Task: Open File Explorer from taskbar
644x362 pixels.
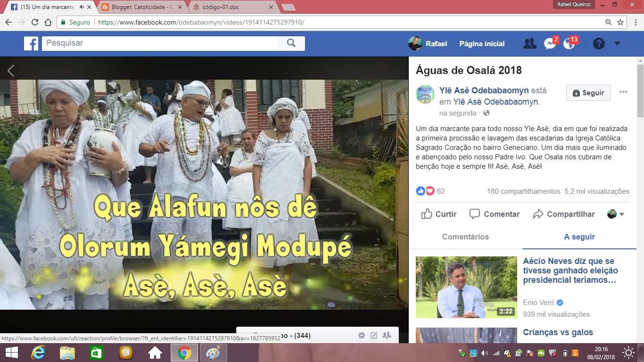Action: point(67,353)
